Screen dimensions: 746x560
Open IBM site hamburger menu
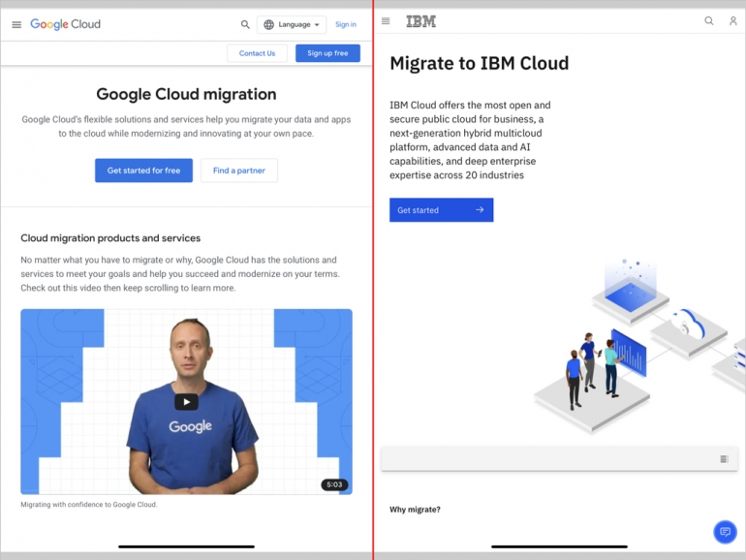[x=386, y=21]
